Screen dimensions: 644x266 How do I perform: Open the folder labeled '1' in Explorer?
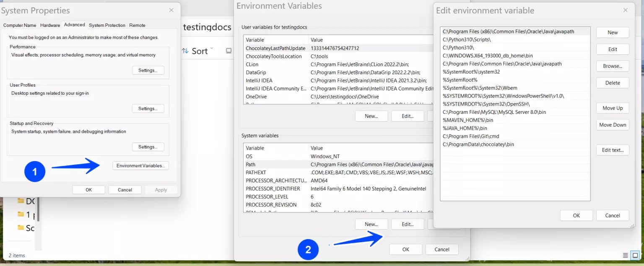26,214
